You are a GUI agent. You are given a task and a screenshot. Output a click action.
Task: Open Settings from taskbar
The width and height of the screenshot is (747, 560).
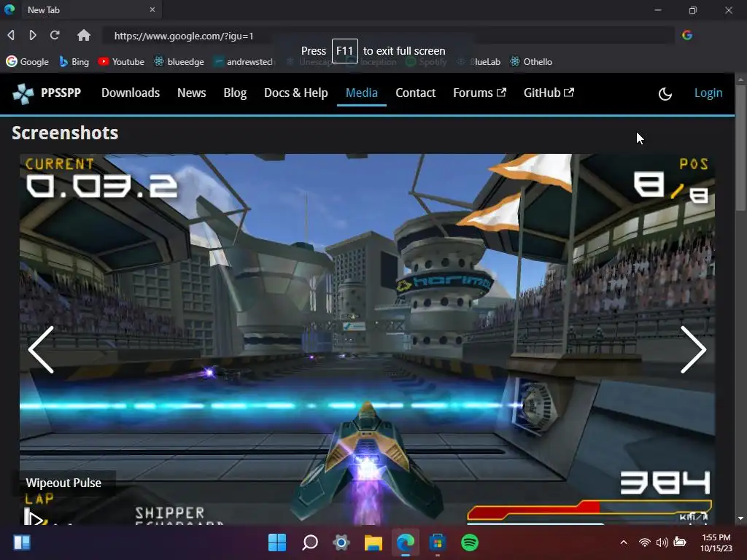coord(341,542)
